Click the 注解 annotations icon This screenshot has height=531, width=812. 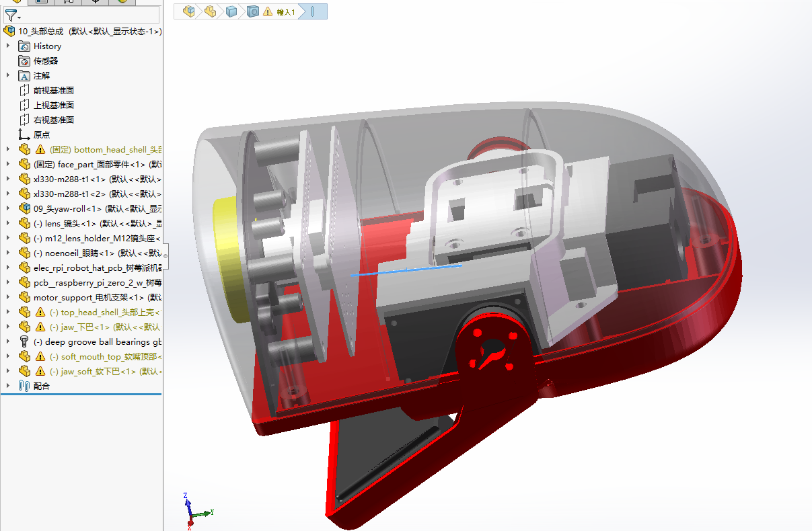[x=24, y=76]
